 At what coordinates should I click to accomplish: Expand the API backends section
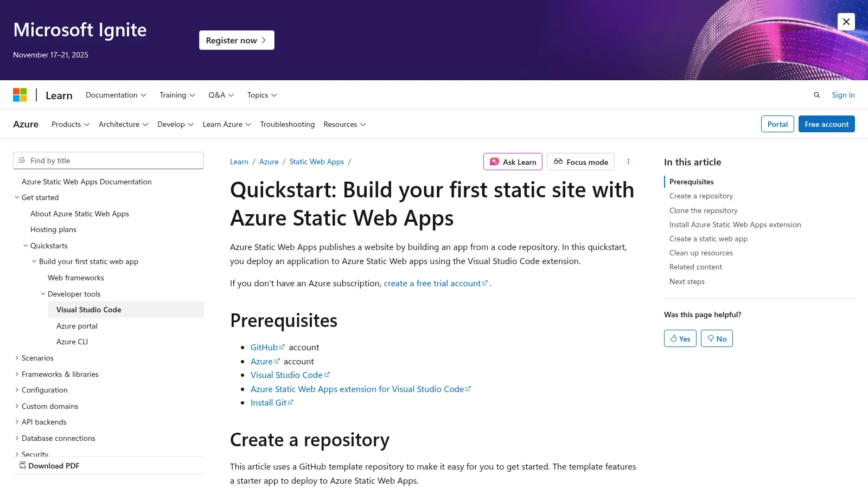pos(40,422)
